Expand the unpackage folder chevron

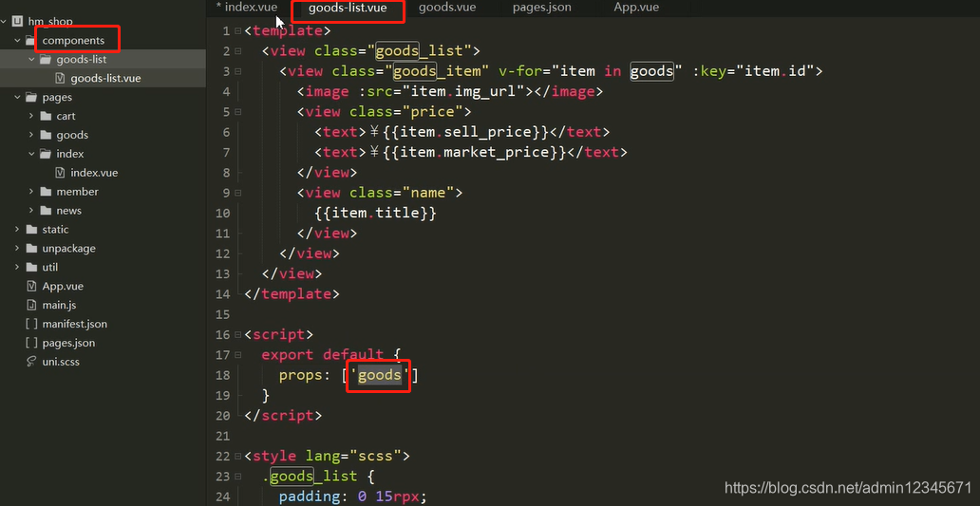pos(17,248)
